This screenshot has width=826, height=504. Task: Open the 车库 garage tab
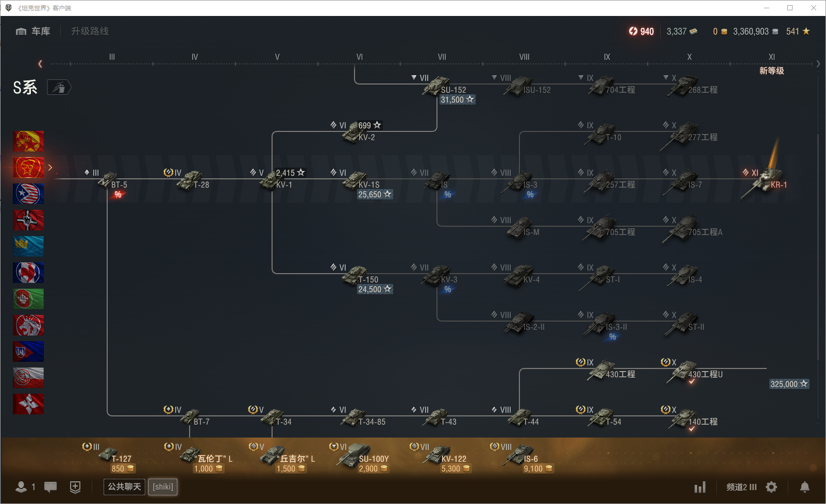[x=33, y=31]
